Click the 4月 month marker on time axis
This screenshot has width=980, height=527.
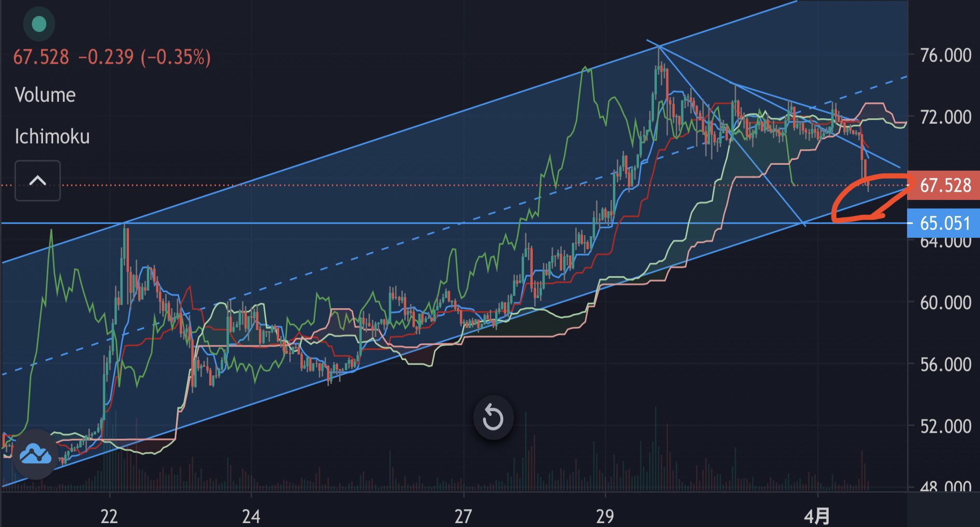(817, 516)
